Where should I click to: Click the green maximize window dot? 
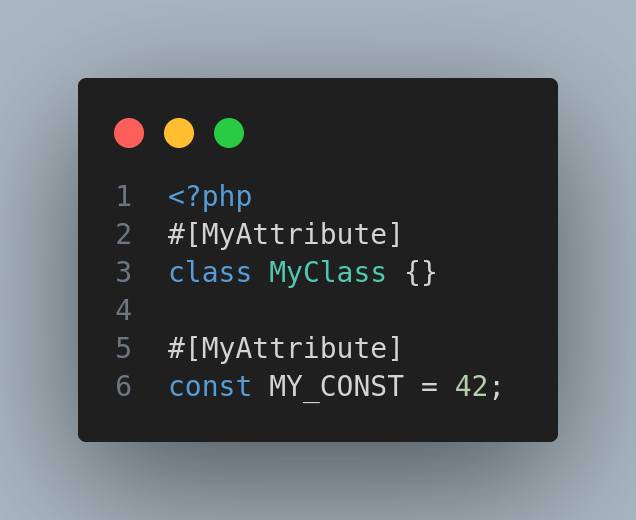229,133
